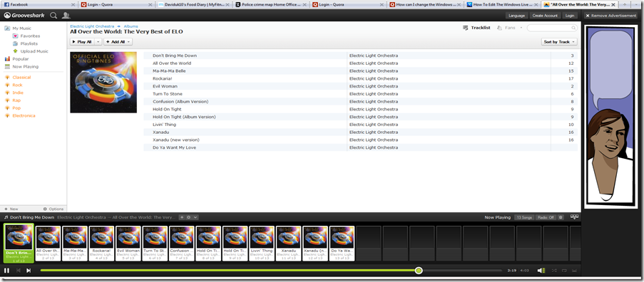Seek using the playback progress knob
Viewport: 644px width, 282px height.
pyautogui.click(x=419, y=271)
